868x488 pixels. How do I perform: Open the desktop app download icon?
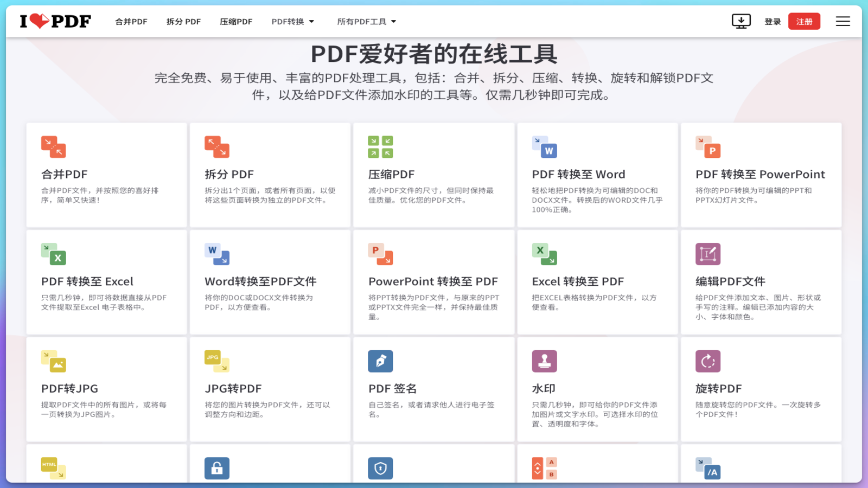click(x=741, y=21)
